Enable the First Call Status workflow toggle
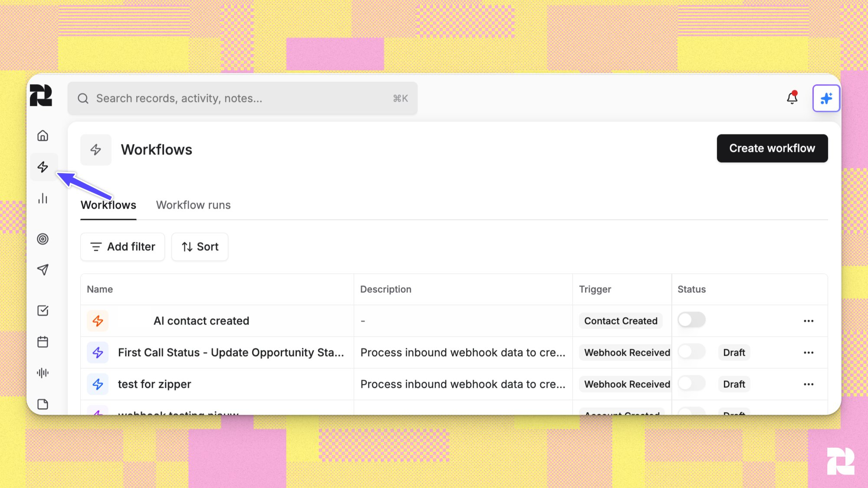This screenshot has height=488, width=868. tap(691, 352)
